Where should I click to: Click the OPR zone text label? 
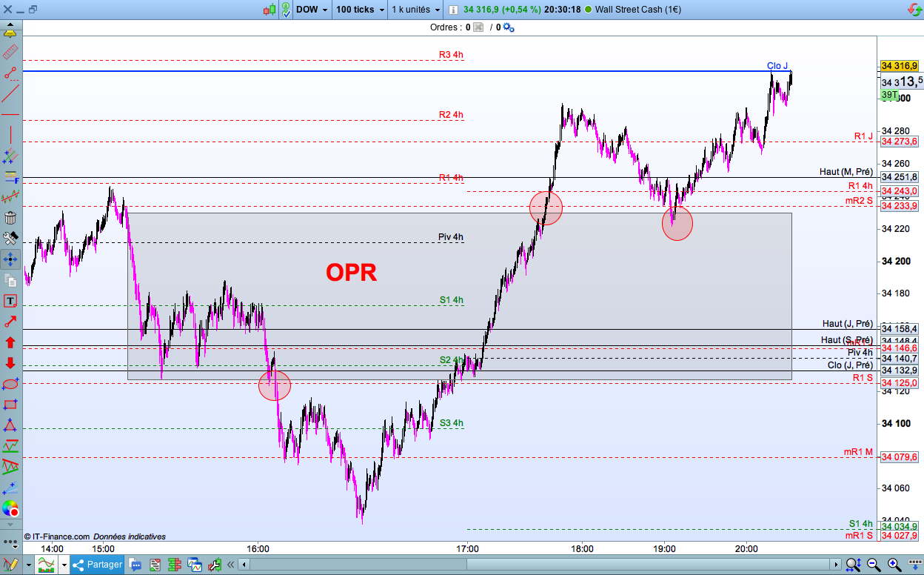[352, 272]
